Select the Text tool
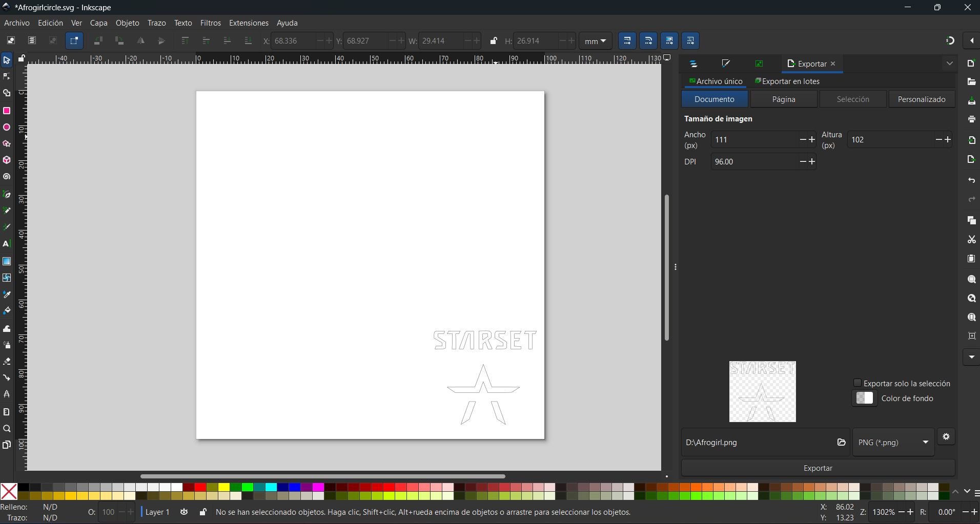Screen dimensions: 980x524 [7, 244]
